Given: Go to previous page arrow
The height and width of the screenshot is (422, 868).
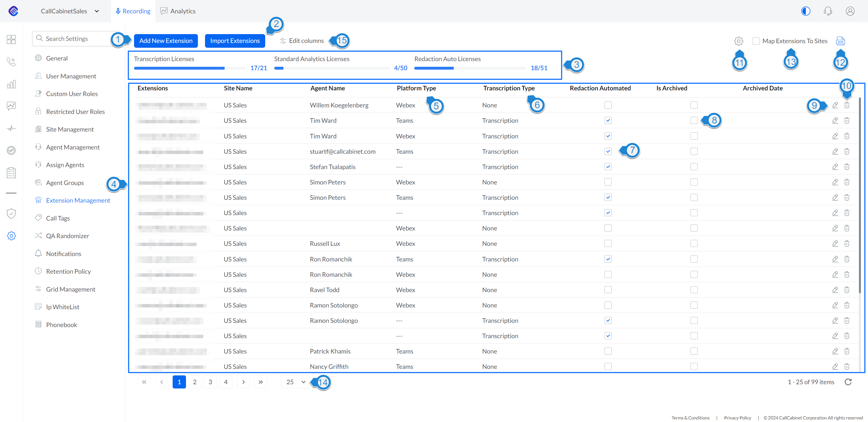Looking at the screenshot, I should [x=162, y=382].
